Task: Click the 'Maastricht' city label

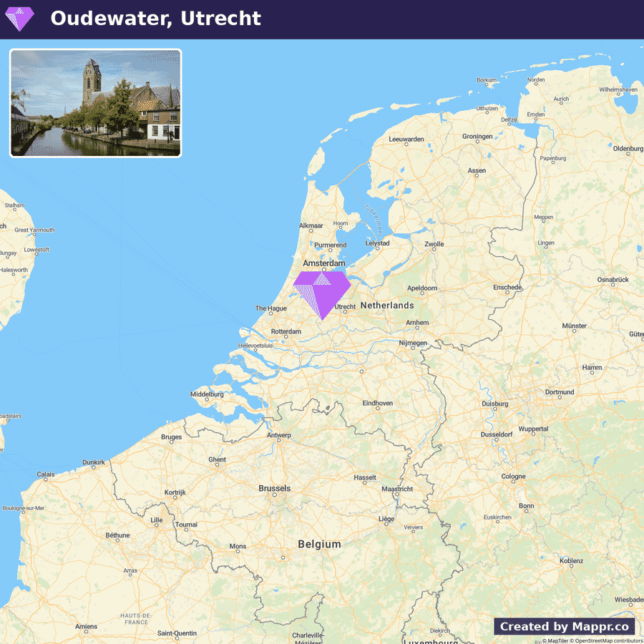Action: 397,489
